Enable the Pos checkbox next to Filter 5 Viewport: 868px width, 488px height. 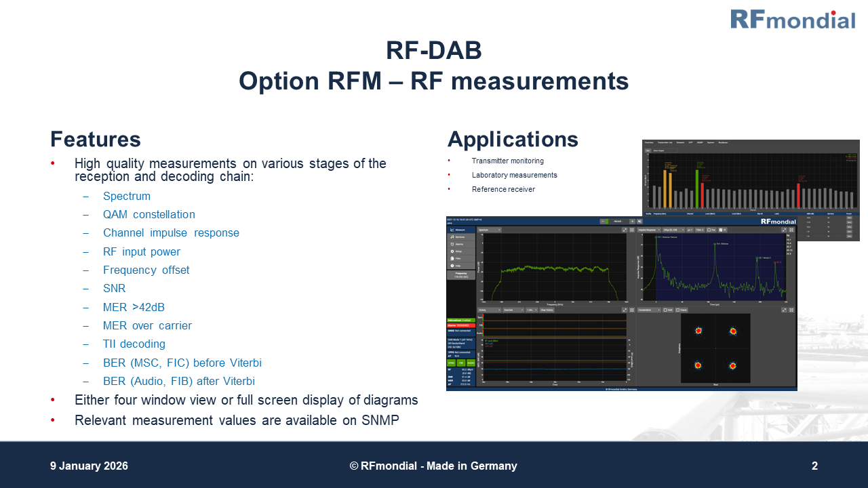tap(709, 230)
